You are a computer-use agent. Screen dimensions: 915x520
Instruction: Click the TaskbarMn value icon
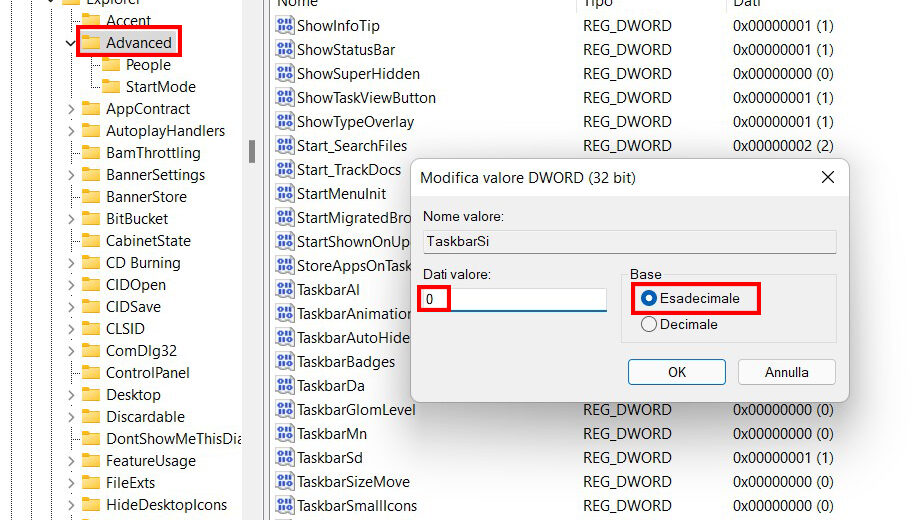[x=285, y=433]
